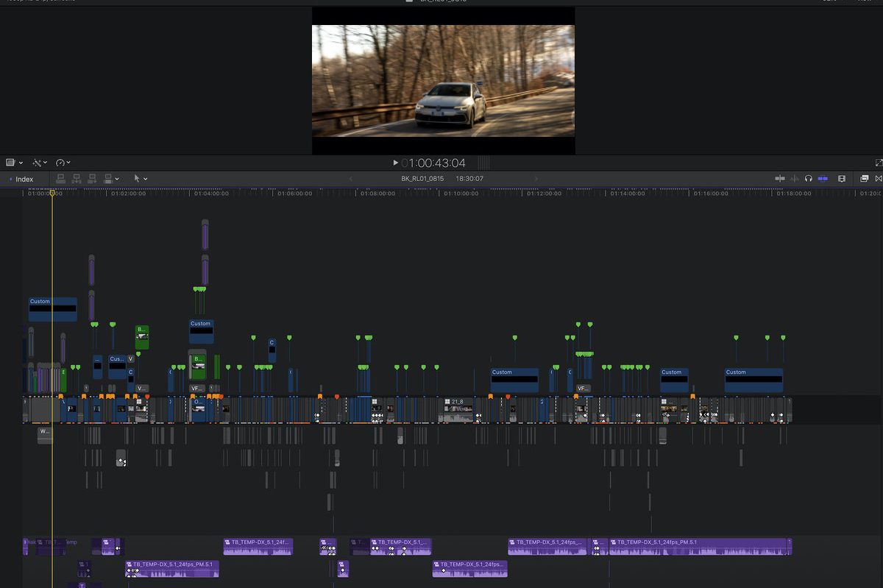Enter full screen viewer mode

(x=879, y=163)
